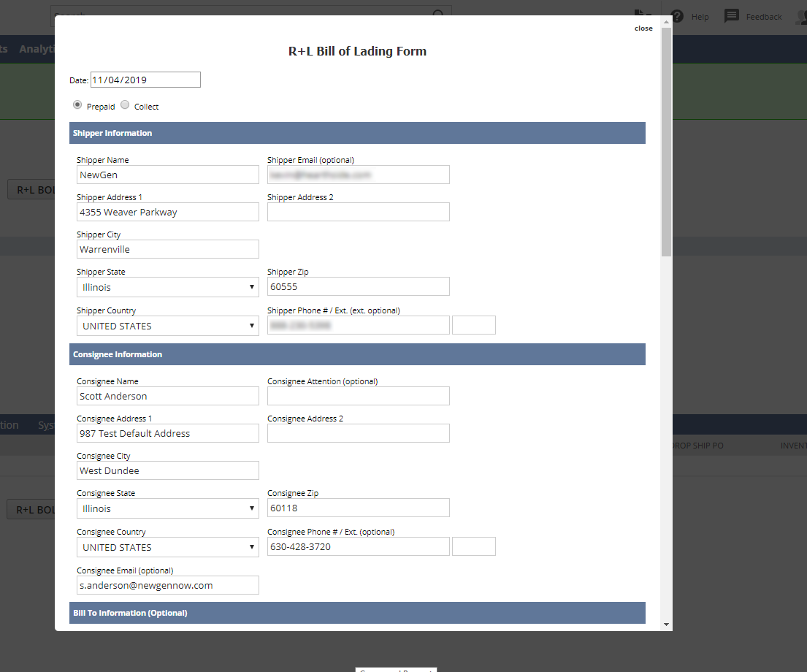The height and width of the screenshot is (672, 807).
Task: Click the Date input field
Action: pyautogui.click(x=145, y=80)
